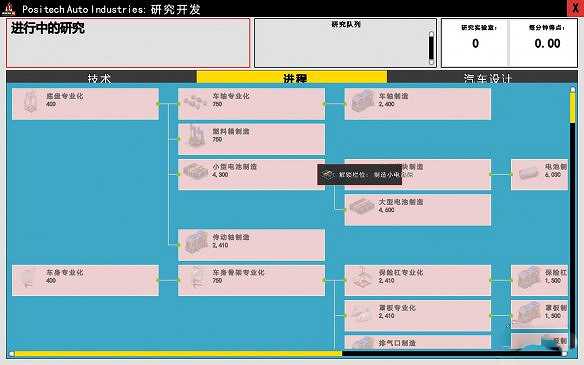Viewport: 584px width, 365px height.
Task: Choose the 车轴制造 factory icon
Action: click(362, 101)
